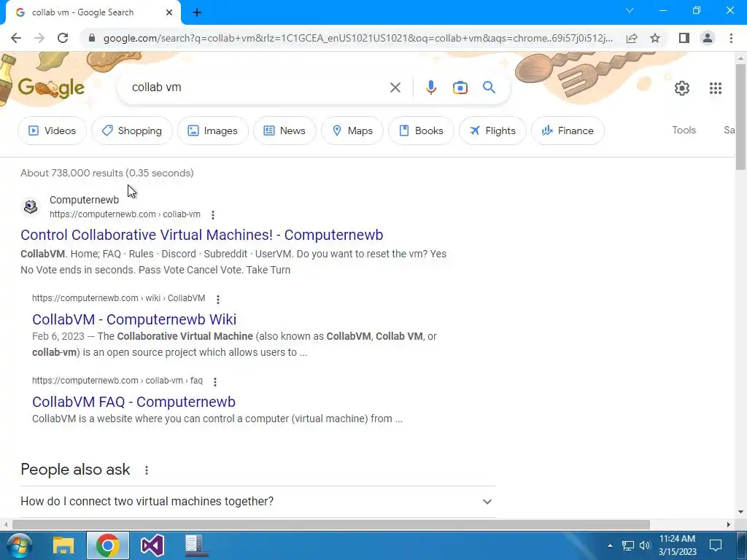The height and width of the screenshot is (560, 747).
Task: Click the taskbar clock 11:24 AM
Action: coord(677,539)
